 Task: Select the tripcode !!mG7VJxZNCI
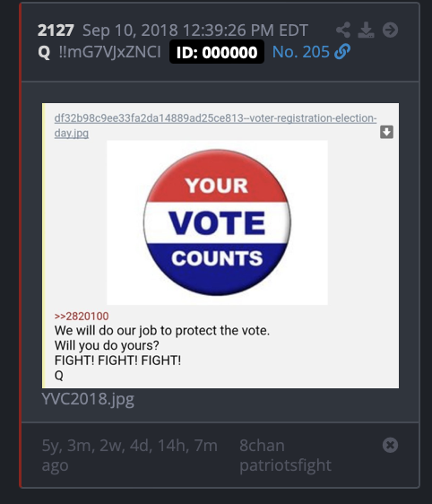[x=109, y=52]
